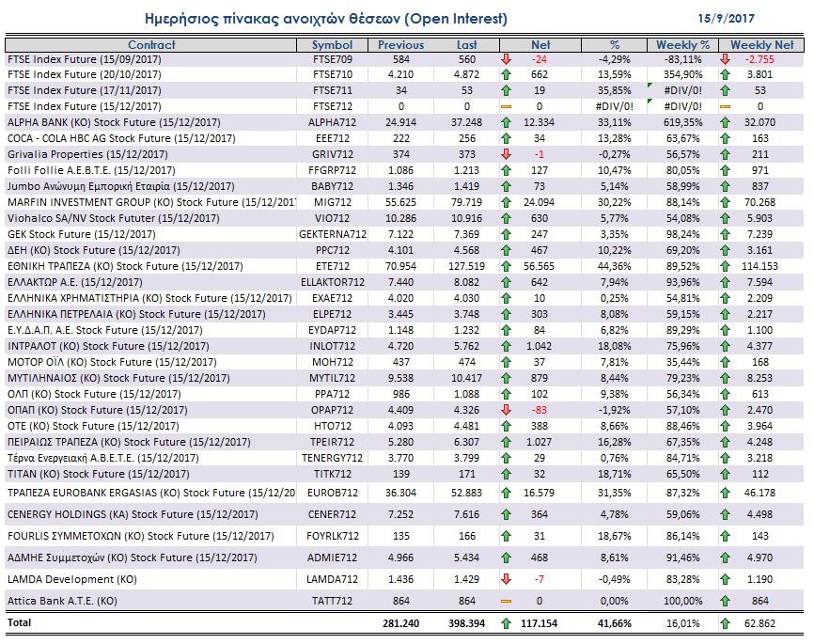This screenshot has height=644, width=814.
Task: Click the green up arrow in OPAP712 Weekly Net column
Action: [726, 410]
